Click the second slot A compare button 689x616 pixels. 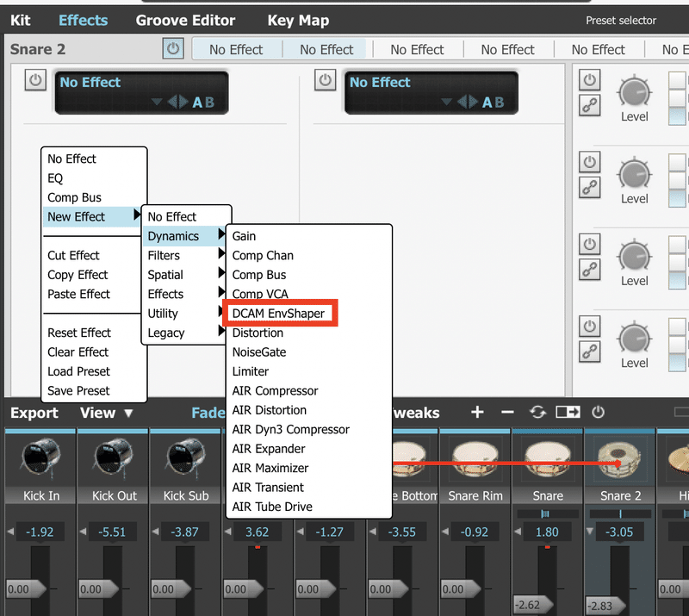click(487, 103)
